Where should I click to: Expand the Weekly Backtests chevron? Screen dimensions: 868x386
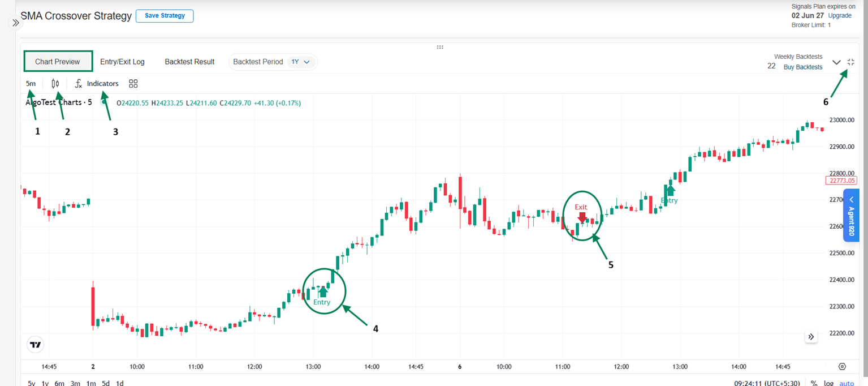click(837, 62)
